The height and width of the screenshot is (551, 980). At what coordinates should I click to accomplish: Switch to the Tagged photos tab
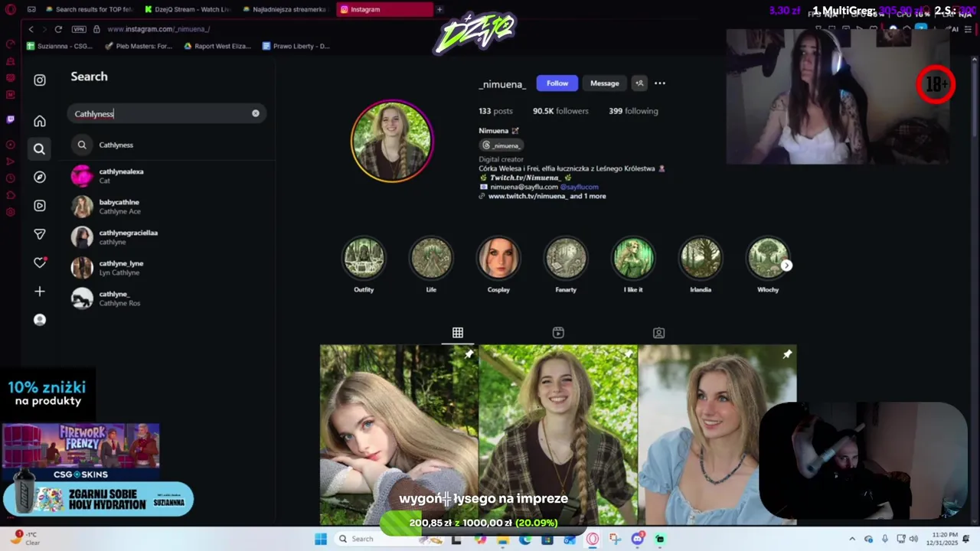(658, 333)
